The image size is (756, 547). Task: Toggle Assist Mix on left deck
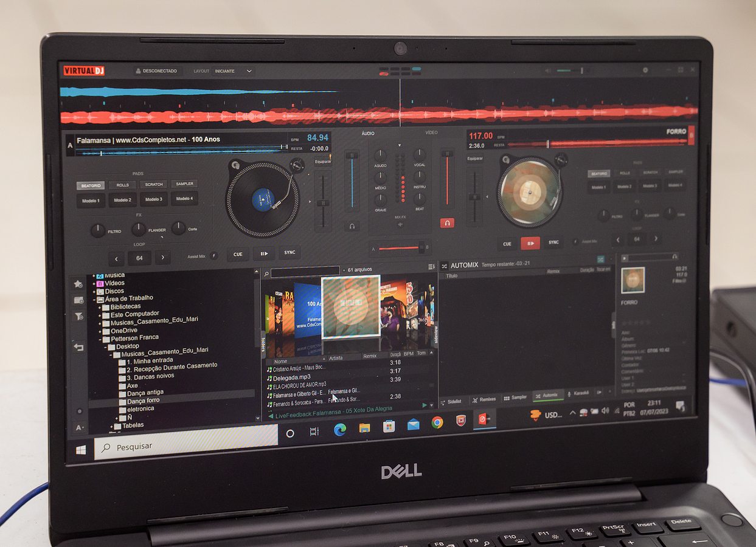[x=214, y=256]
